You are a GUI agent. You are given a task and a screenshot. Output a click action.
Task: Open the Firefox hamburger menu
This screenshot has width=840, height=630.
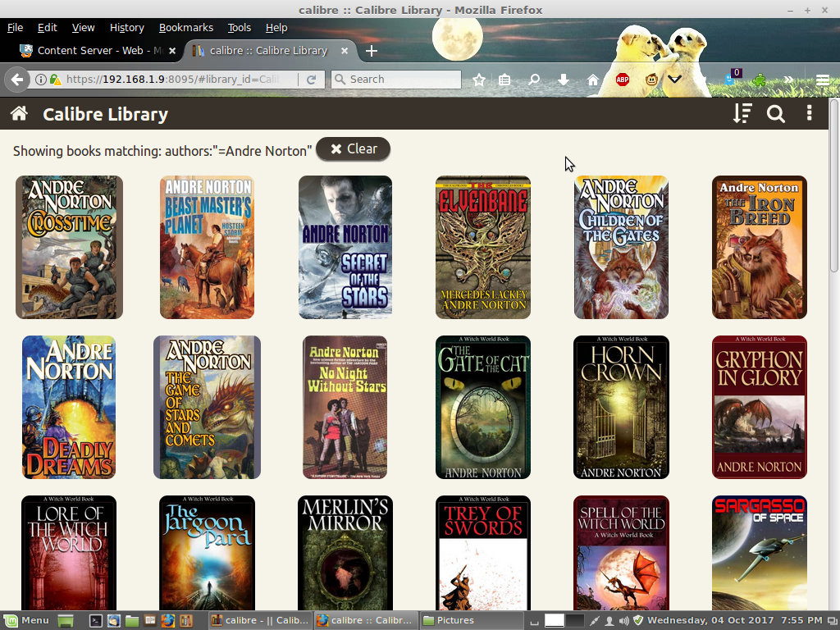pos(823,80)
